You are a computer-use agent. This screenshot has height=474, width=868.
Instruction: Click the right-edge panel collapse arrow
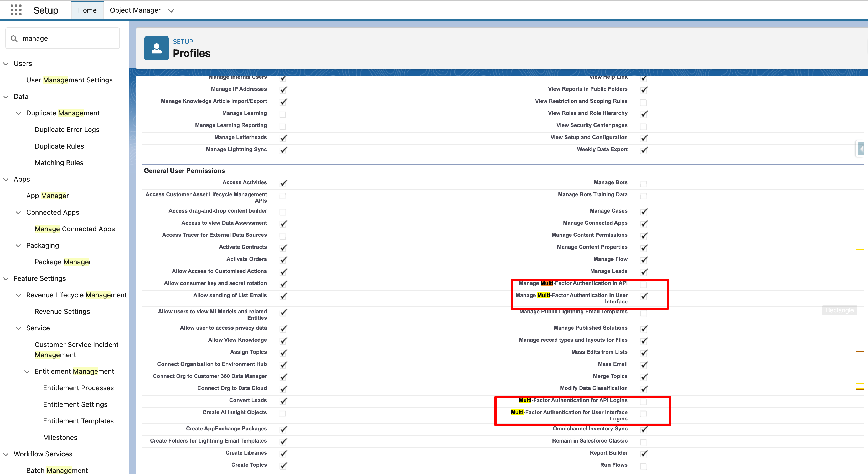[x=861, y=149]
